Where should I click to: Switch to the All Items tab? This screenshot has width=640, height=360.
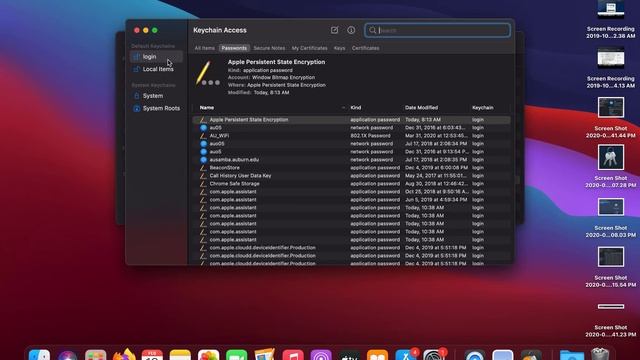click(204, 48)
